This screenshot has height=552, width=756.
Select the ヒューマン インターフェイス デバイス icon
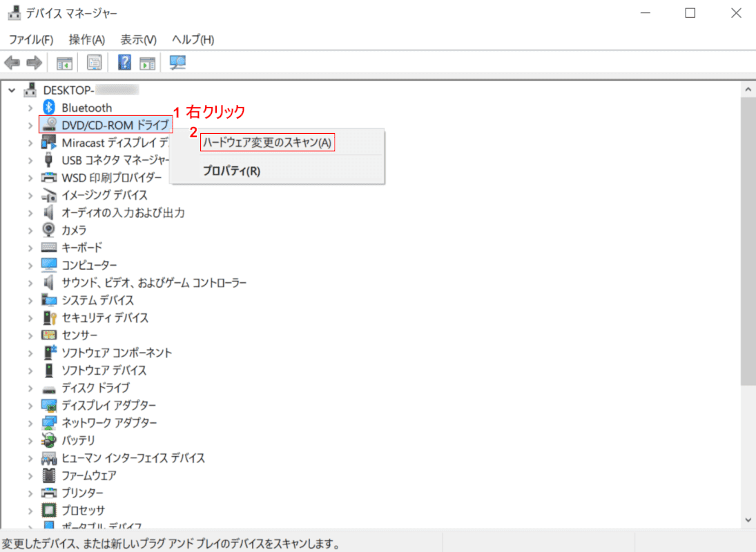(49, 458)
